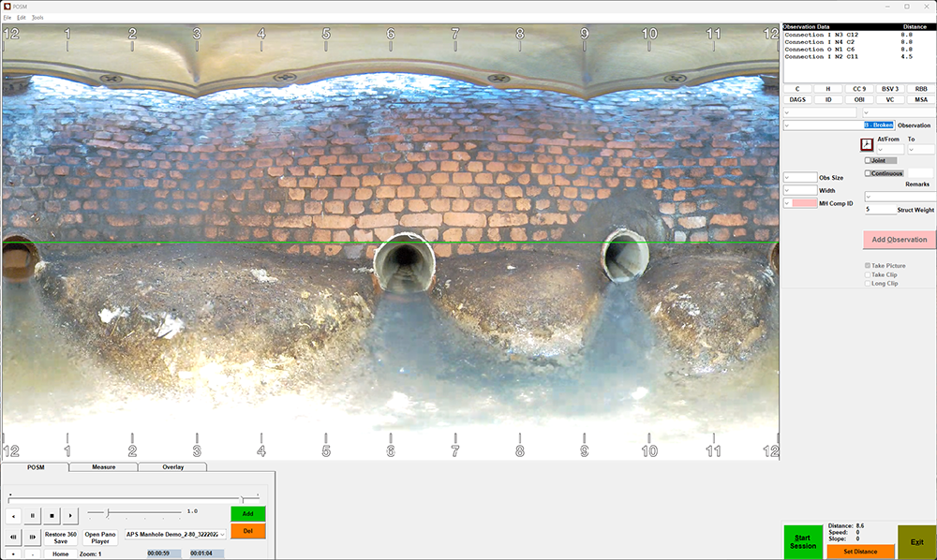937x560 pixels.
Task: Click the orange Del button
Action: click(x=248, y=531)
